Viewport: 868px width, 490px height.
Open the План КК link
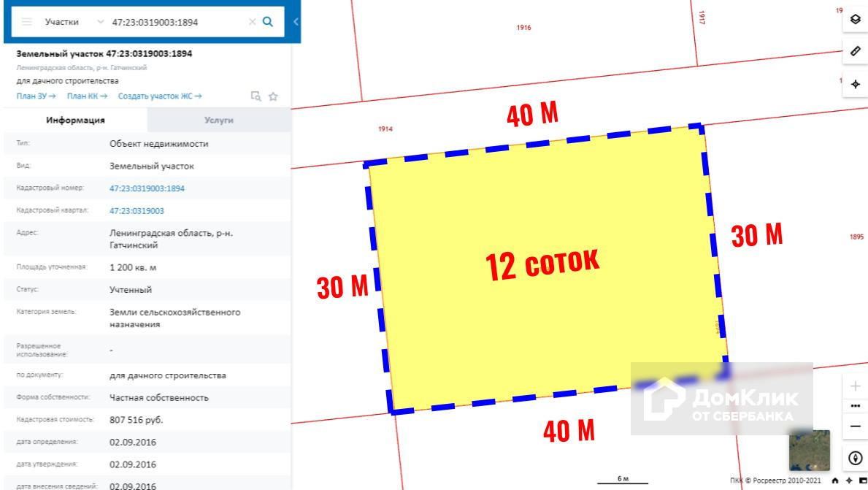(x=87, y=96)
